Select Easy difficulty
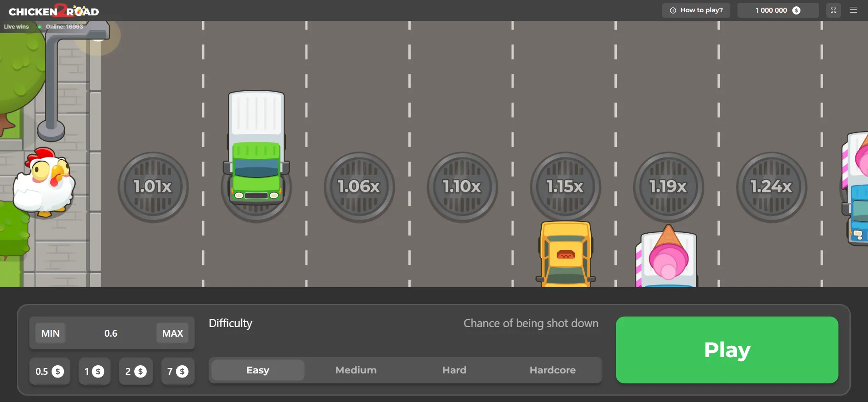This screenshot has height=402, width=868. pyautogui.click(x=258, y=370)
